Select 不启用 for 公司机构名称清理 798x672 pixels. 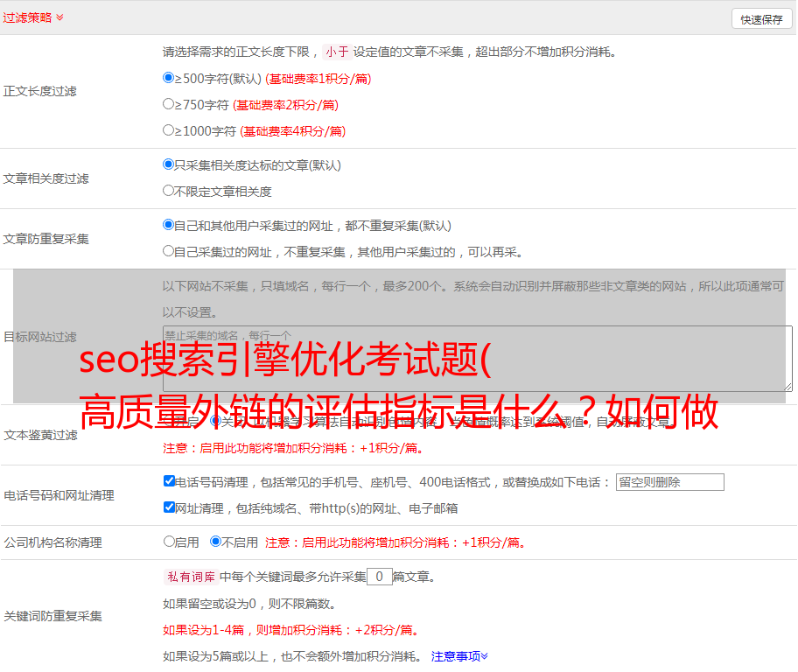pos(215,542)
